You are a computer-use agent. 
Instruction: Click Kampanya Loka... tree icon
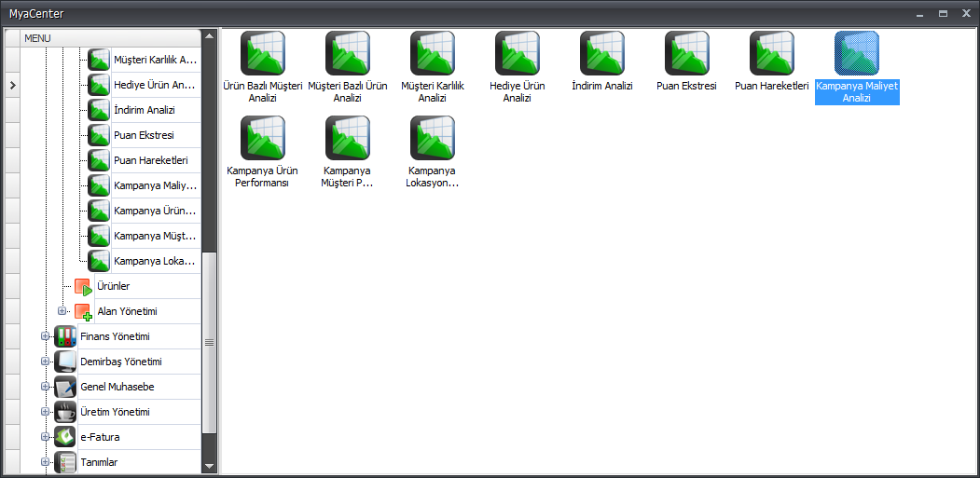[x=99, y=261]
